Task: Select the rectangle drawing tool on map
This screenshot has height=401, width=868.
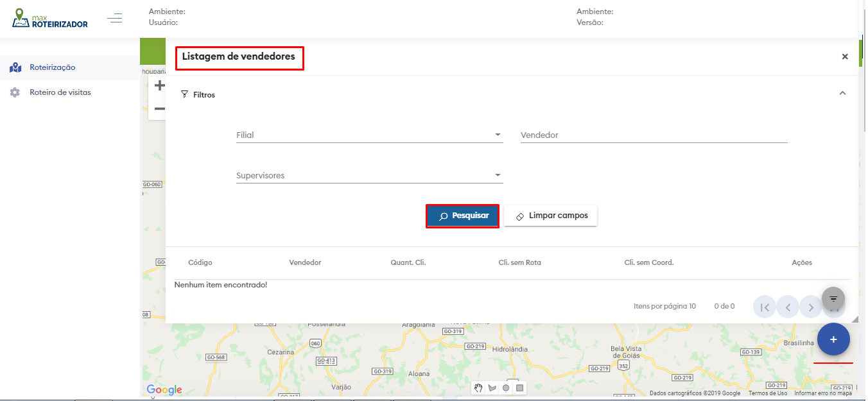Action: (520, 388)
